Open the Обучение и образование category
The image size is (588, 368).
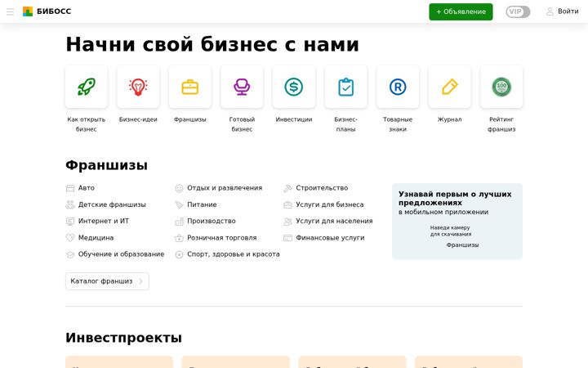point(121,254)
